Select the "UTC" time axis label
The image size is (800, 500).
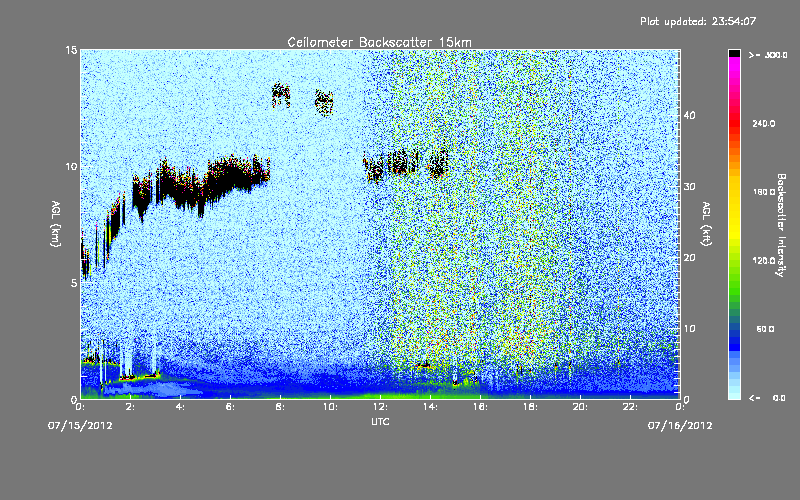click(x=380, y=421)
